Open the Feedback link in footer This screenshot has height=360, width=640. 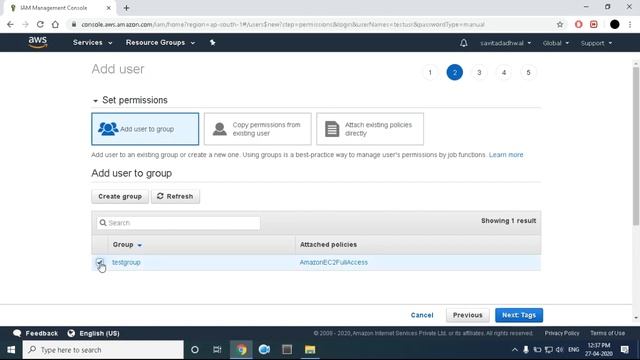(36, 333)
